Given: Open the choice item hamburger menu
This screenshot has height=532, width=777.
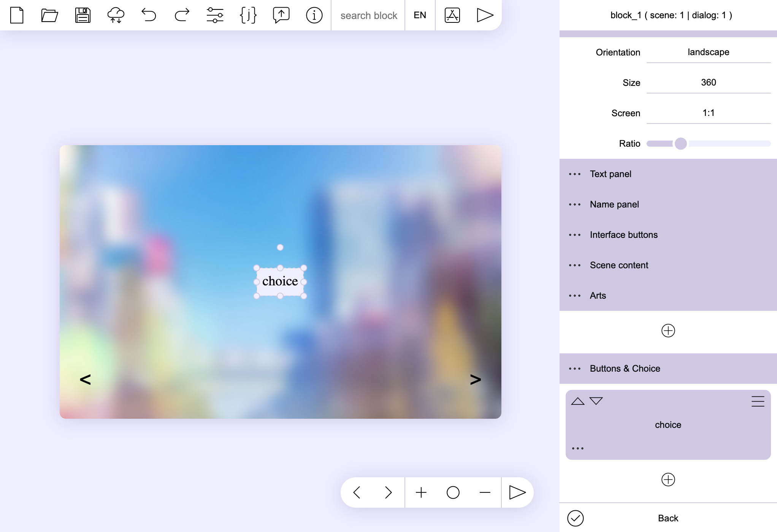Looking at the screenshot, I should 758,401.
